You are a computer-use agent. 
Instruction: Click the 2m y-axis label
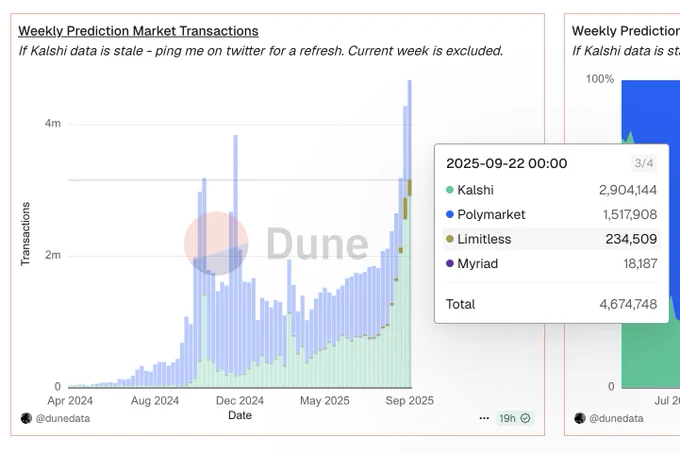point(52,255)
